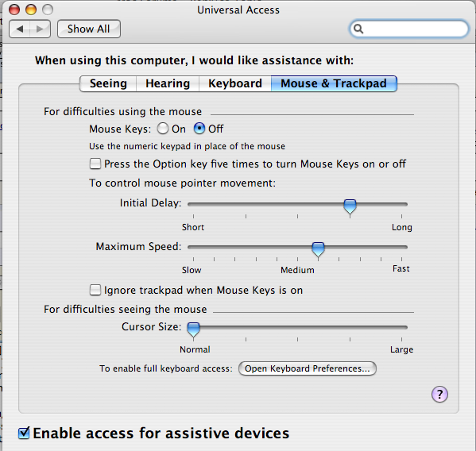Screen dimensions: 476x451
Task: Click 'To enable full keyboard access:' label
Action: point(166,368)
